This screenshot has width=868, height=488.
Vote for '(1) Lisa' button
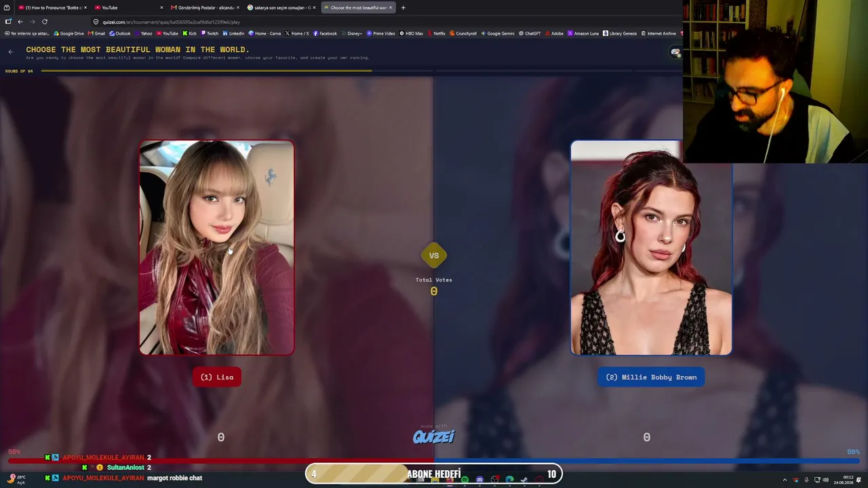[x=217, y=378]
